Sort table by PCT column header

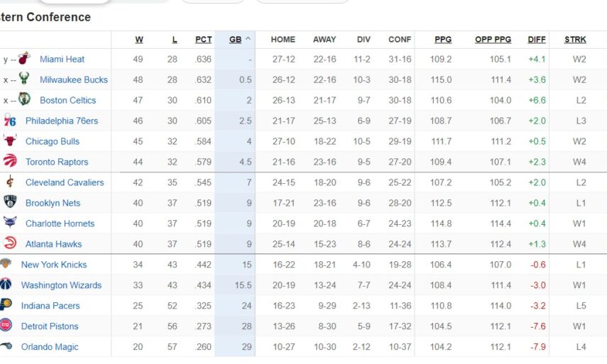204,40
